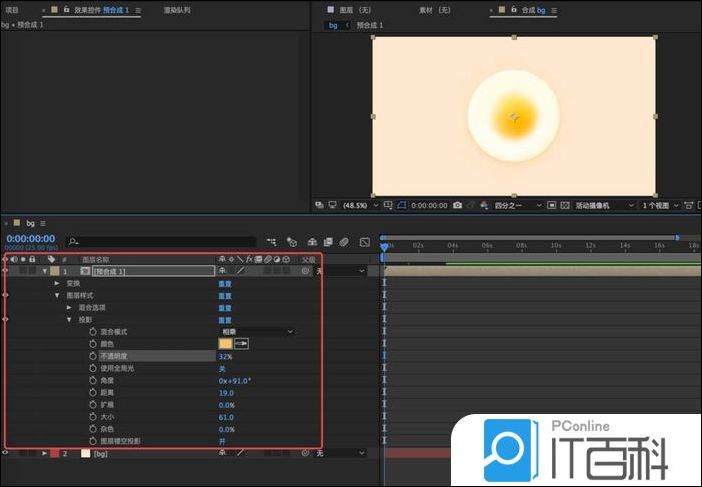Screen dimensions: 702x487
Task: Open the 四分之一 resolution dropdown
Action: pyautogui.click(x=516, y=205)
